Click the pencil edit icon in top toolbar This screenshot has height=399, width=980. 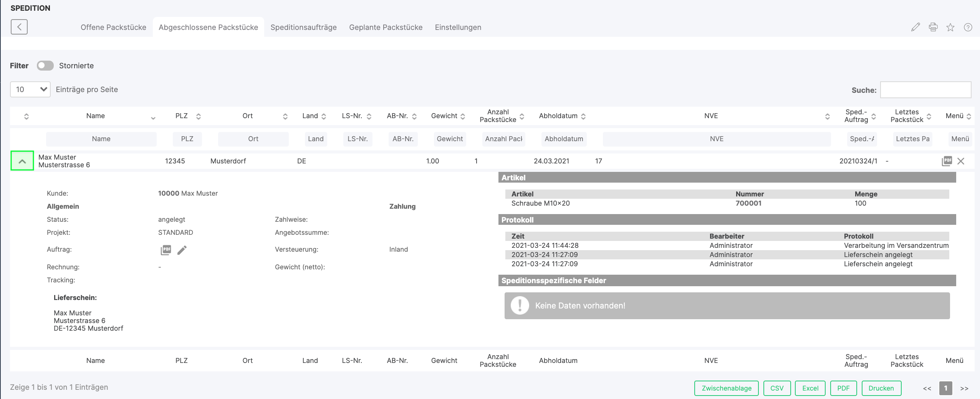(x=915, y=27)
